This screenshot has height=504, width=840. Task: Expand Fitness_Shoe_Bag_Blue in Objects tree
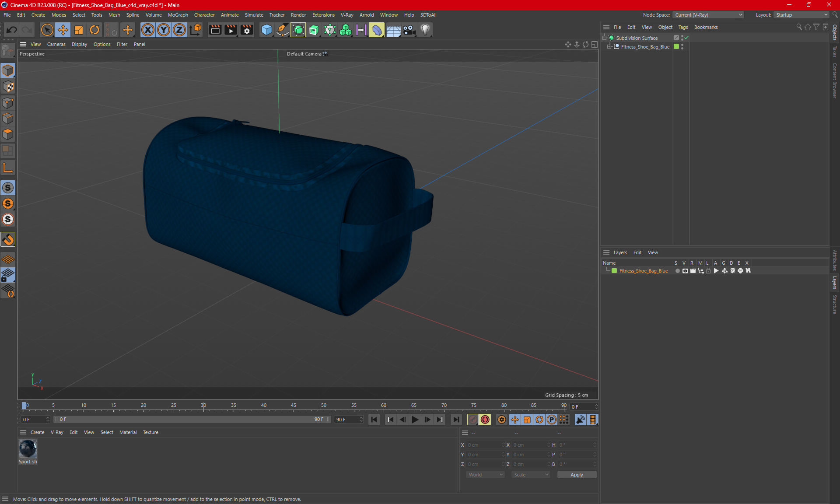pyautogui.click(x=609, y=47)
